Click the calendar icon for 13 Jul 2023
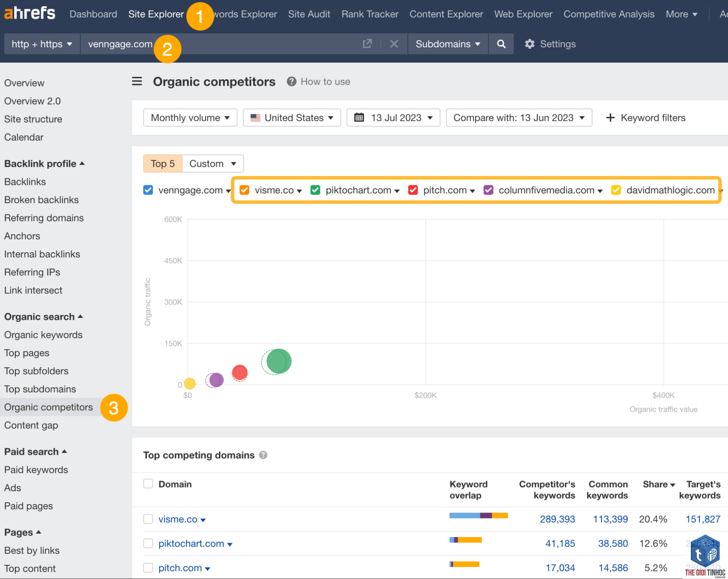Screen dimensions: 728x579 coord(359,117)
